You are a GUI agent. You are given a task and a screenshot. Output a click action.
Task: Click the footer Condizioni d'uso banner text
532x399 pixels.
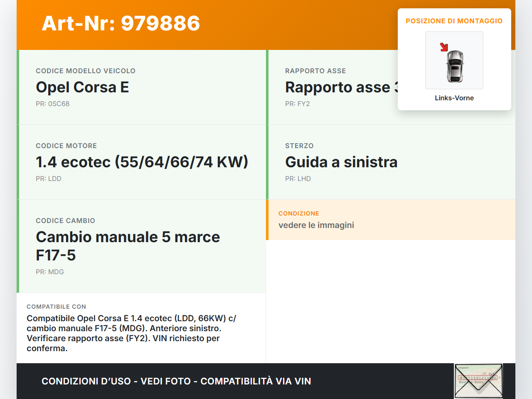point(176,381)
